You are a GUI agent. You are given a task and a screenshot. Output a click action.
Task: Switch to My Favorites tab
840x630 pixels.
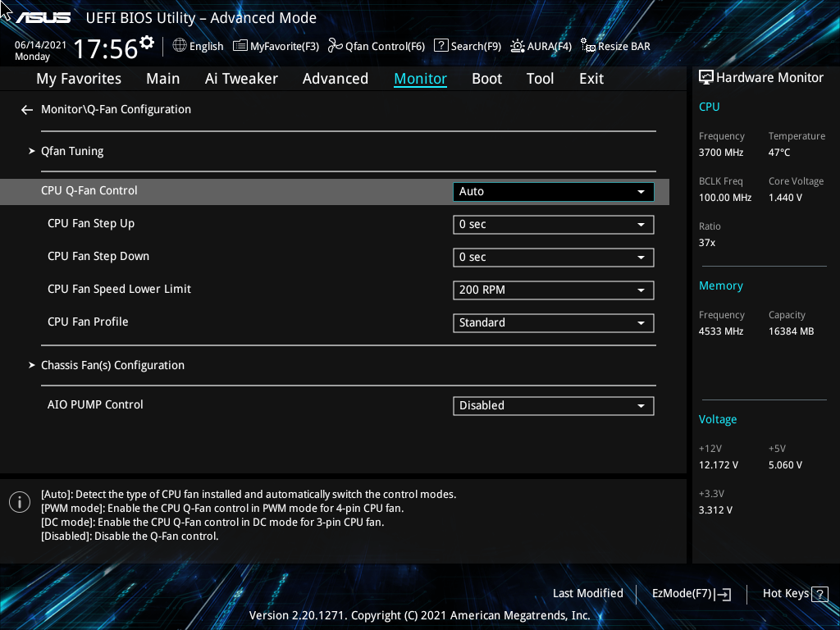point(79,79)
